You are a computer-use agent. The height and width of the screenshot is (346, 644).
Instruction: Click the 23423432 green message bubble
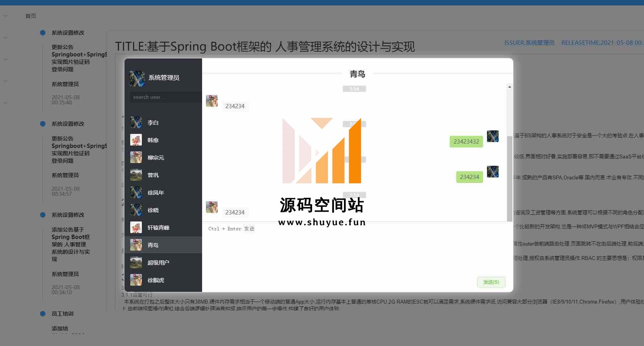pos(466,142)
